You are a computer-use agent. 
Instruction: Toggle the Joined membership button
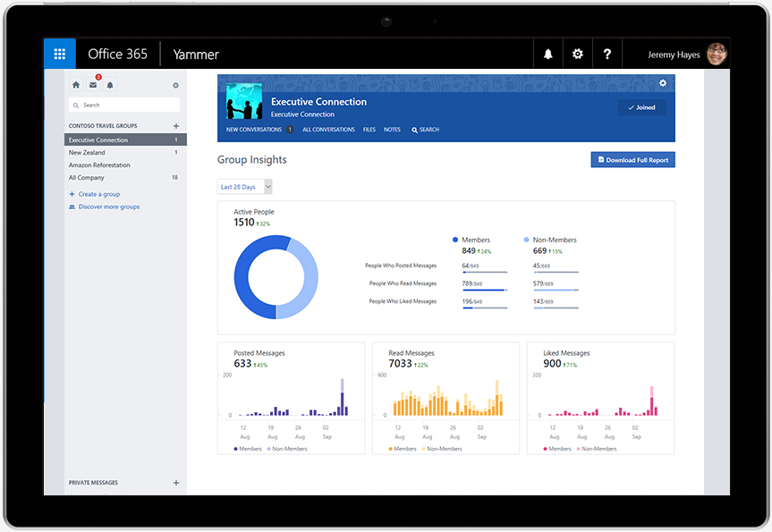(641, 107)
